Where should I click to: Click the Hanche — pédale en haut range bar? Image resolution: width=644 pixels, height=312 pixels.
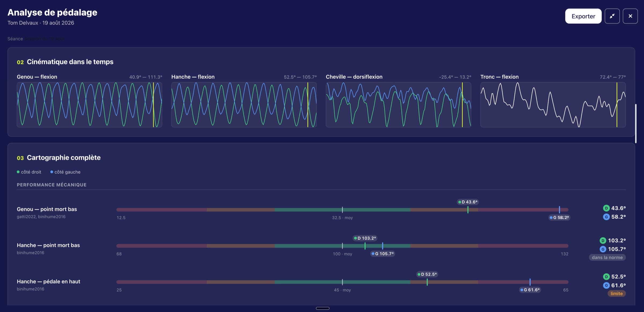tap(342, 282)
